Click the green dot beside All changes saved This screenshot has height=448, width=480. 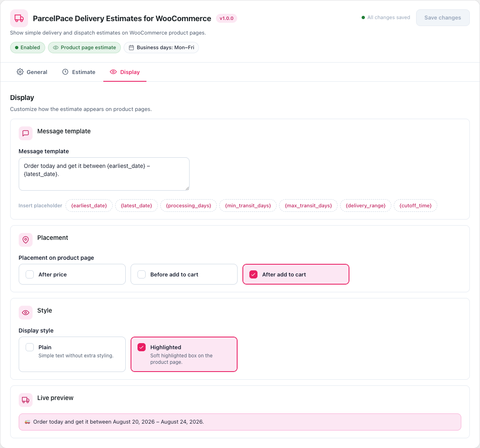click(x=363, y=17)
